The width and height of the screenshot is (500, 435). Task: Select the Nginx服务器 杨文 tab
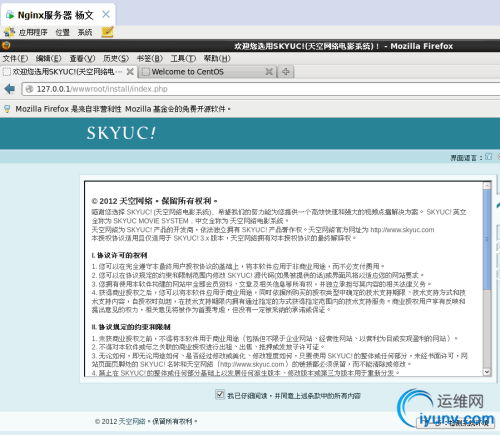point(58,15)
